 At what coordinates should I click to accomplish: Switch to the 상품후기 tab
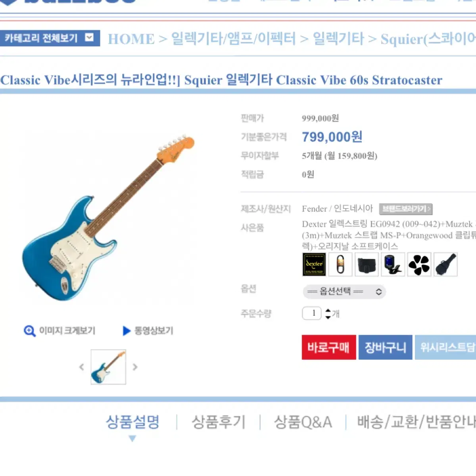(219, 422)
